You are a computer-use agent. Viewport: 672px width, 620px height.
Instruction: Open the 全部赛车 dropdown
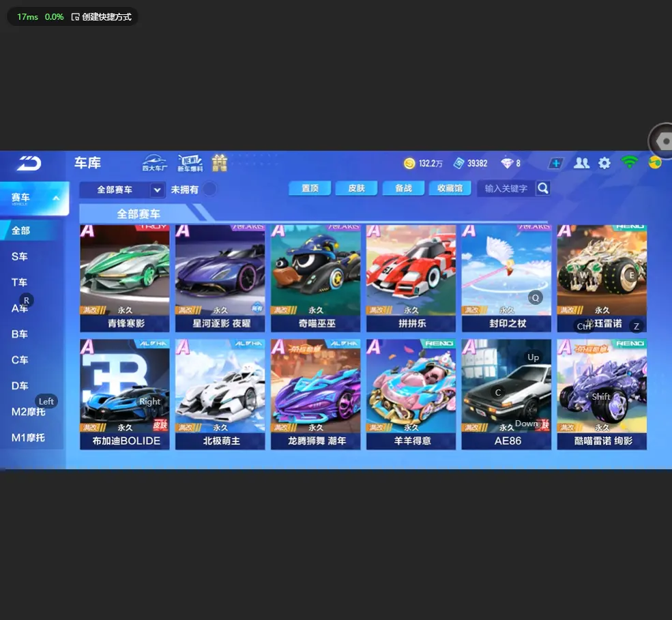[x=121, y=190]
